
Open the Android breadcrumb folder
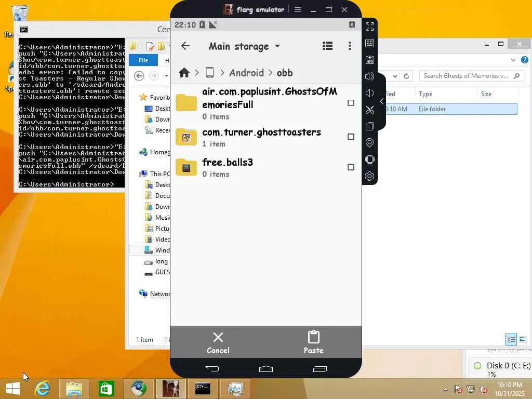(246, 73)
